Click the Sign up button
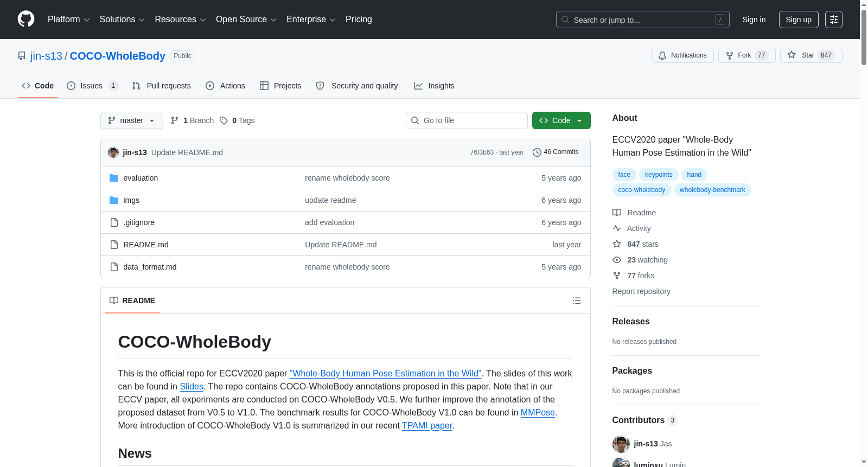Viewport: 868px width, 467px height. [x=799, y=20]
